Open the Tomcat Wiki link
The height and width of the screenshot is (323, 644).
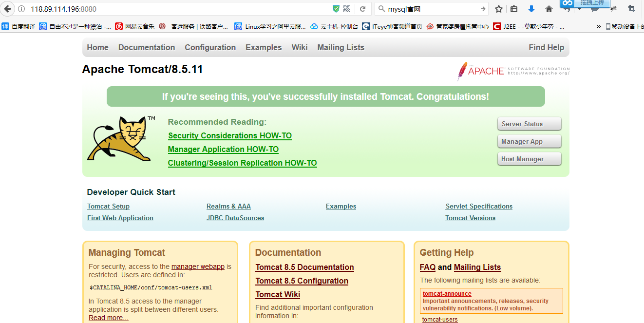[x=278, y=294]
